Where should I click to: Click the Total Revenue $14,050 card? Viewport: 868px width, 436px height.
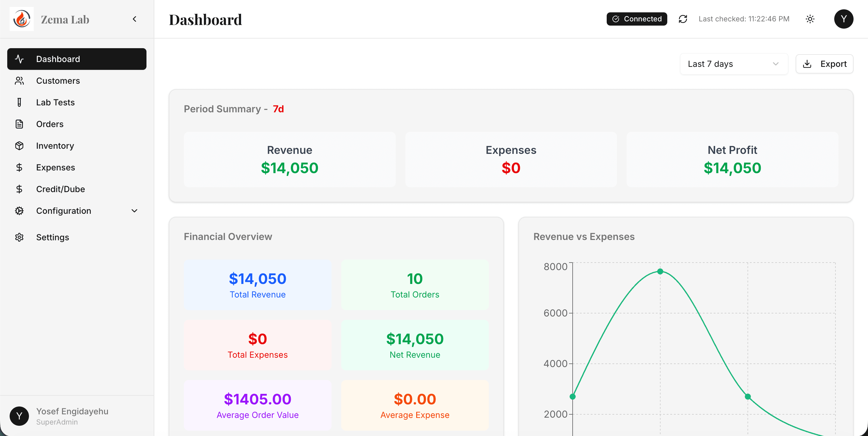[257, 285]
